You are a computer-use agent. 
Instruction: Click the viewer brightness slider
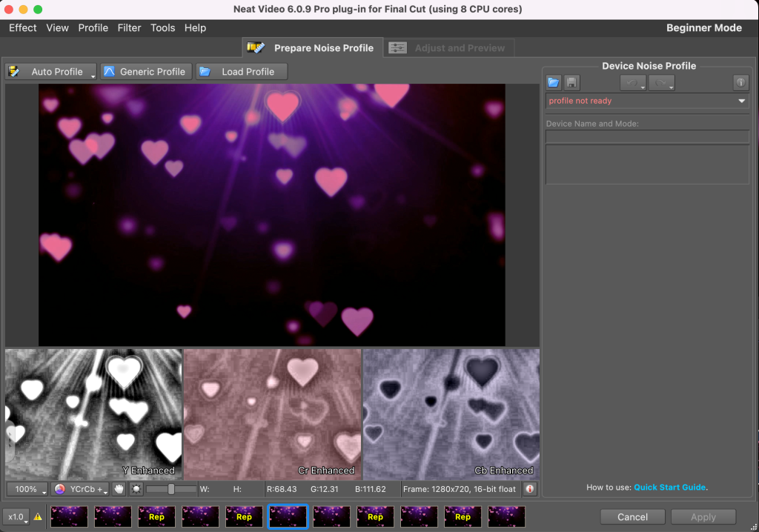(171, 489)
